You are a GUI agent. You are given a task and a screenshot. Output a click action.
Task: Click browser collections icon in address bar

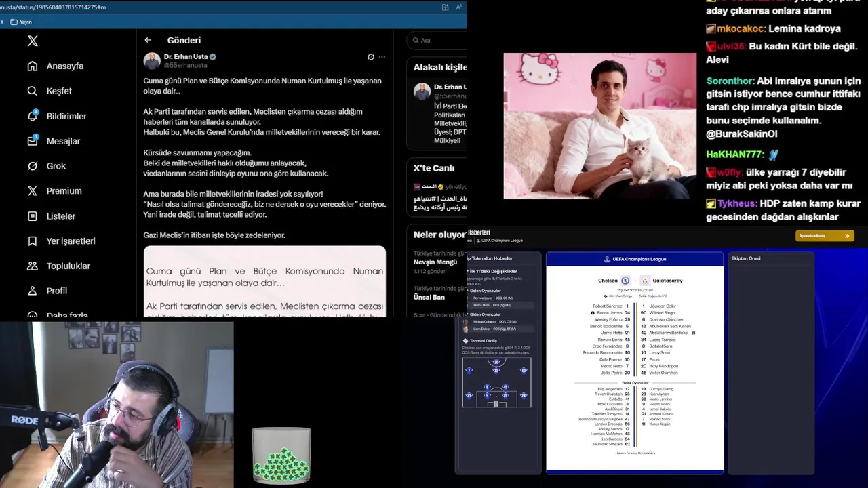(446, 7)
